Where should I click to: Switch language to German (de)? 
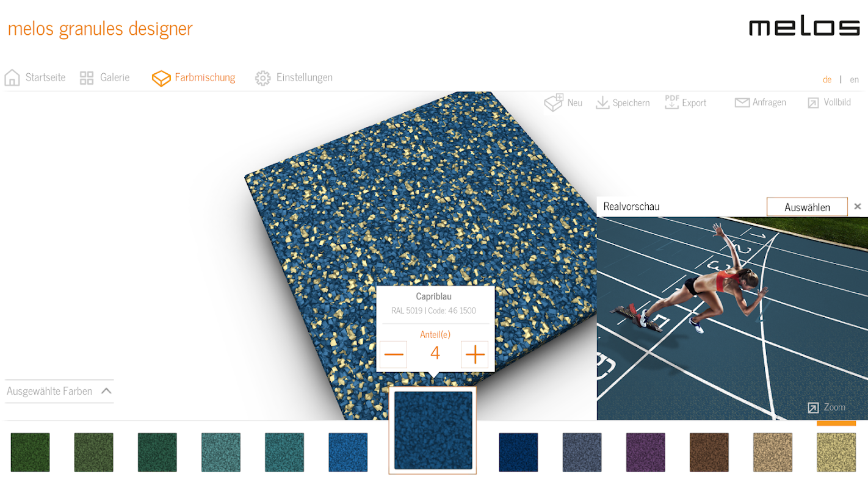coord(827,79)
